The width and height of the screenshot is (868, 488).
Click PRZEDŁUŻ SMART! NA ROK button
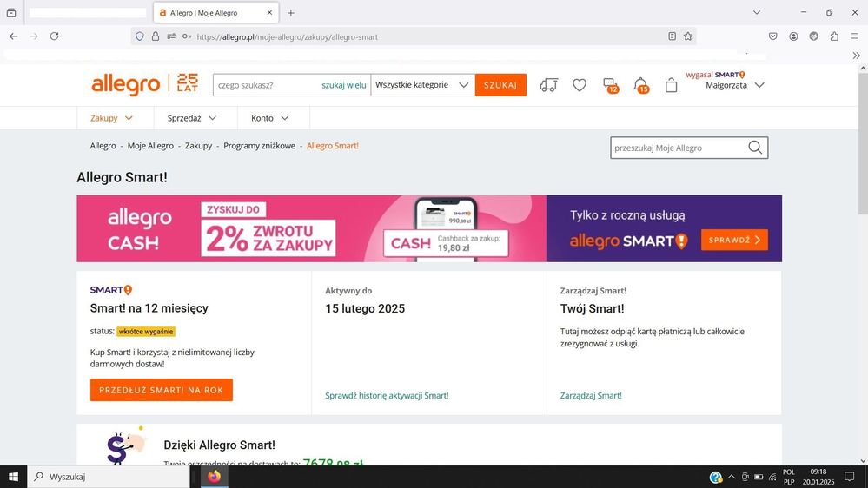tap(161, 390)
